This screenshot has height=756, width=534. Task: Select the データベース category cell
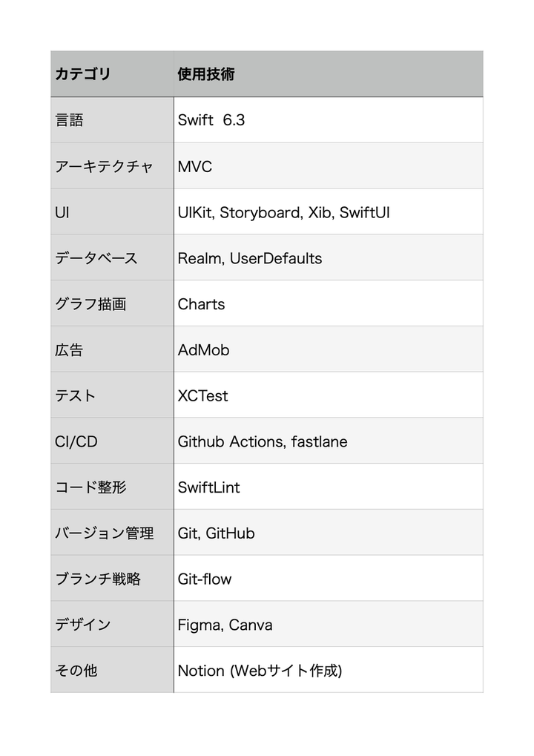(x=96, y=258)
